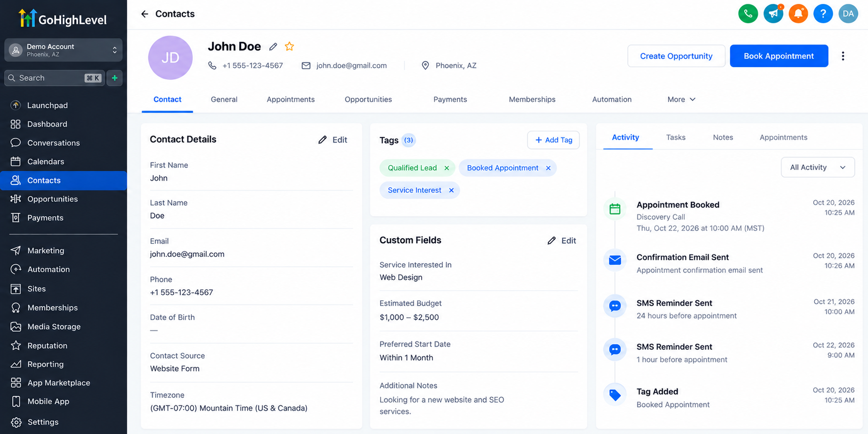Switch to the General tab
The image size is (868, 434).
224,99
